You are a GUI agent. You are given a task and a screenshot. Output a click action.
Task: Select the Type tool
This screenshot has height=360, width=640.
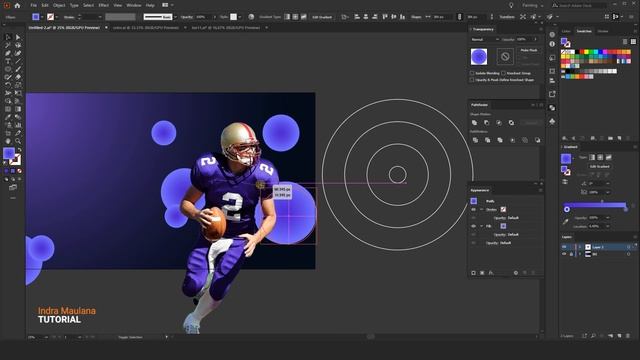click(x=8, y=61)
